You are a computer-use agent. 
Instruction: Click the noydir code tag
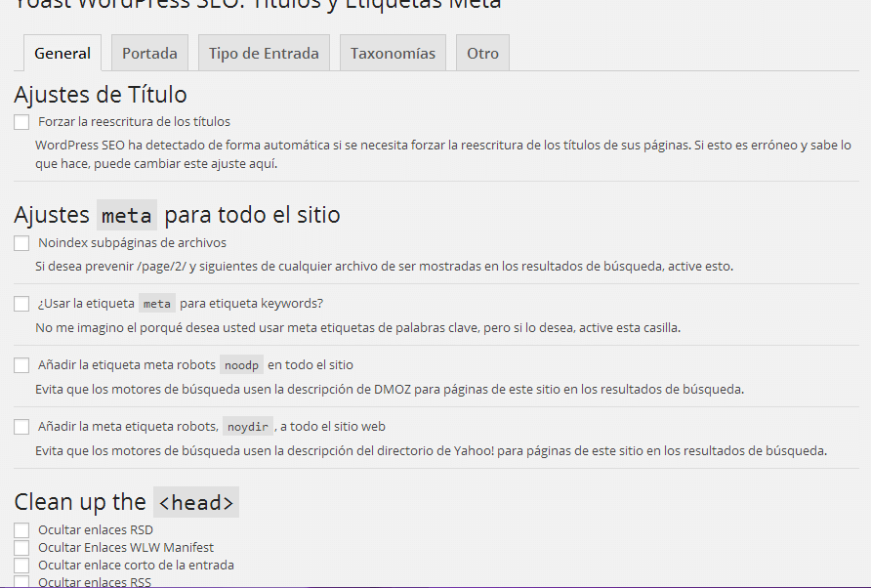click(248, 426)
